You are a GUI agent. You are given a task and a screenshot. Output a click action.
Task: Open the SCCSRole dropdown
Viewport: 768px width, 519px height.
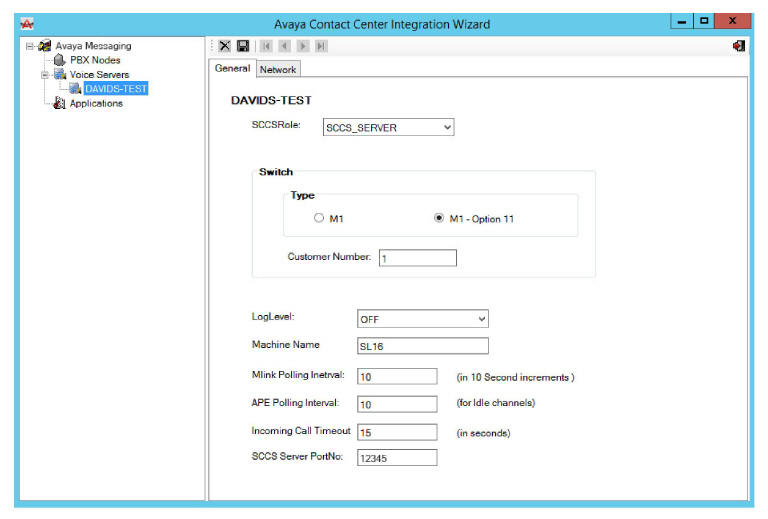click(447, 127)
